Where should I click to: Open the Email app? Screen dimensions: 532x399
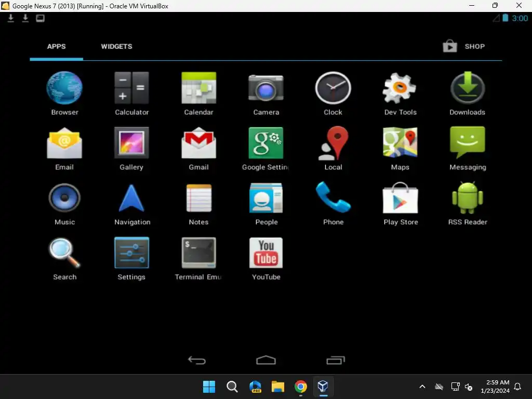click(x=64, y=149)
